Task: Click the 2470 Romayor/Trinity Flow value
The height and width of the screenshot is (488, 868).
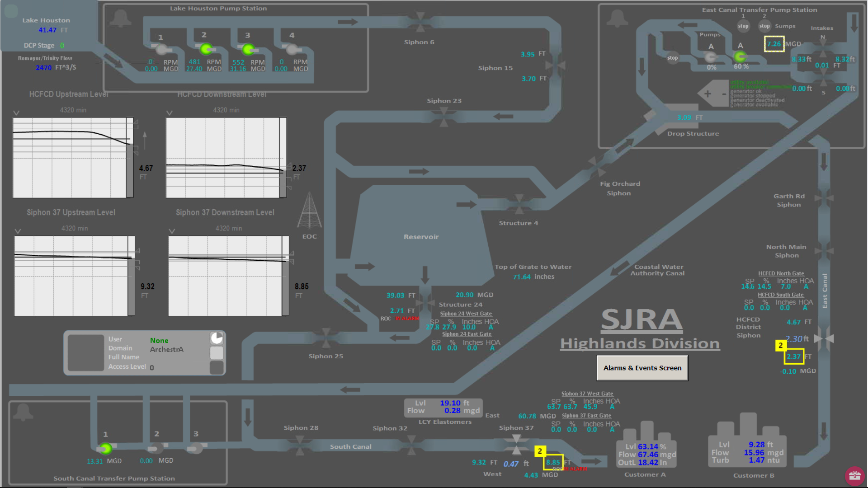Action: pyautogui.click(x=44, y=67)
